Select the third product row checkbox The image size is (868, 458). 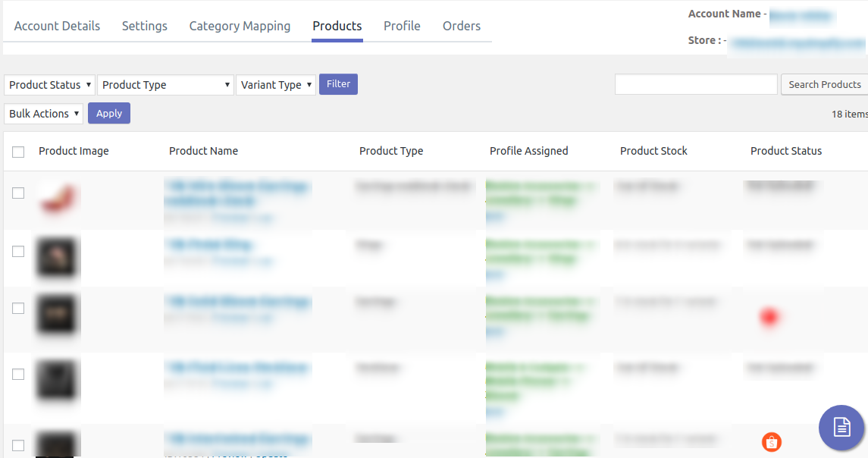click(x=18, y=309)
